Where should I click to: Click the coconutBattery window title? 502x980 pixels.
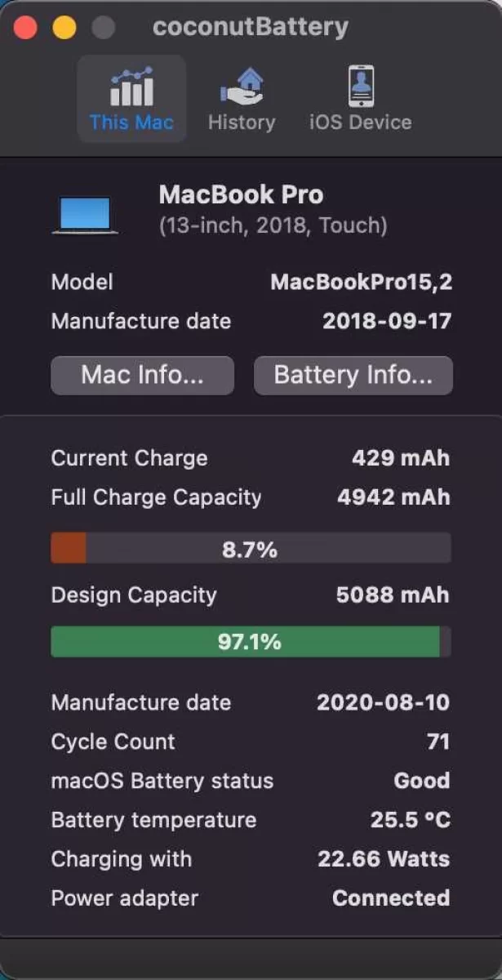pos(251,27)
